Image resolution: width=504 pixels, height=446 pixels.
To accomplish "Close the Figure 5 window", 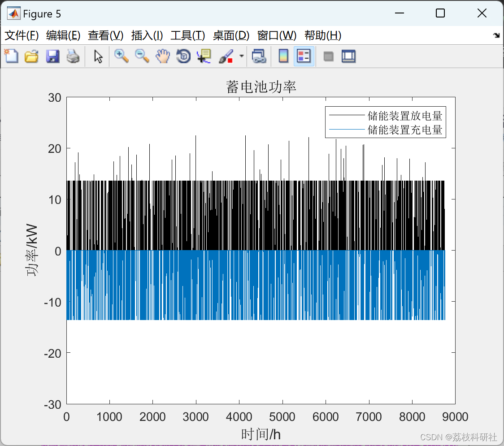I will pyautogui.click(x=482, y=13).
